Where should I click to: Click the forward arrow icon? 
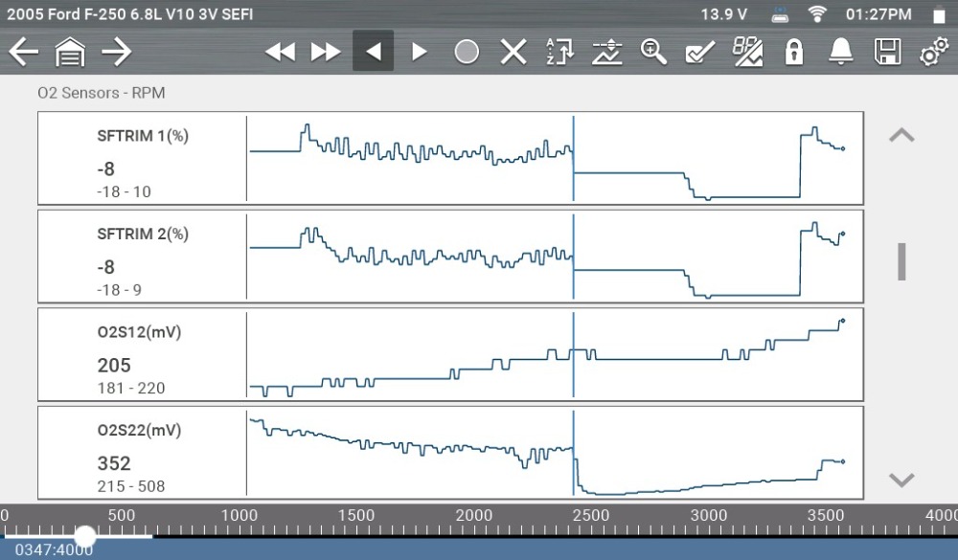pos(116,52)
